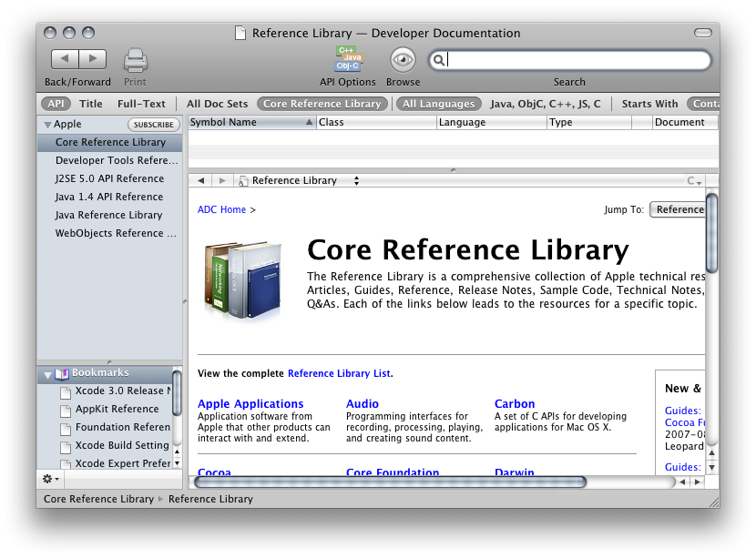Screen dimensions: 756x558
Task: Click the bookmarks list scroll down arrow
Action: click(x=177, y=462)
